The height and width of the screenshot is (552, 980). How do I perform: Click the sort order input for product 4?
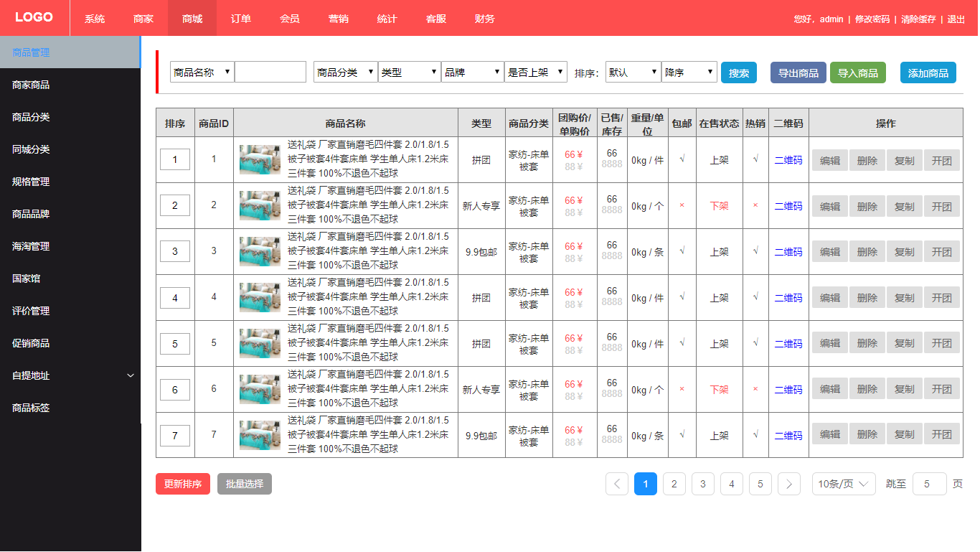pyautogui.click(x=175, y=297)
